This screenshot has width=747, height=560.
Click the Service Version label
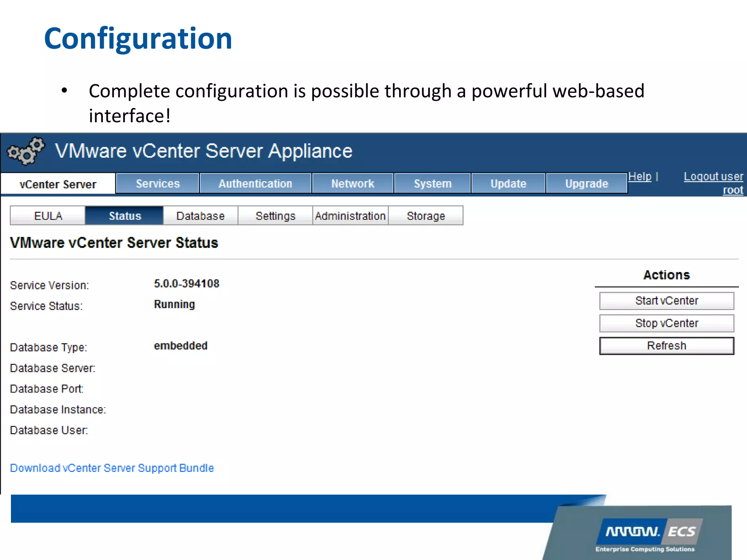[x=50, y=285]
